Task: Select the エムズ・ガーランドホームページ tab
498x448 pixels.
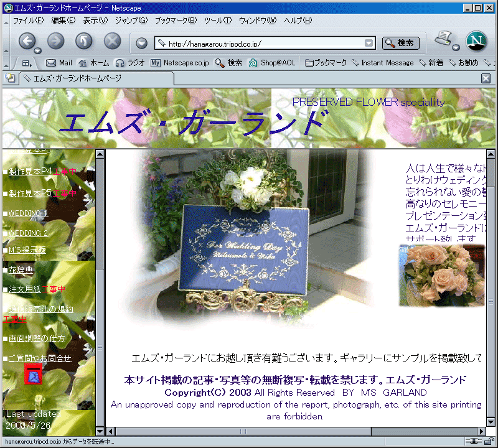Action: tap(96, 78)
